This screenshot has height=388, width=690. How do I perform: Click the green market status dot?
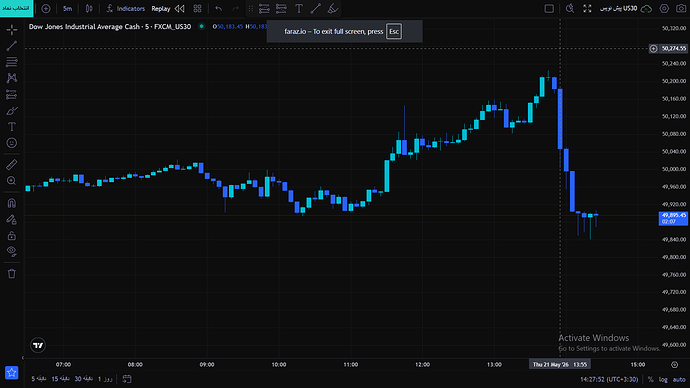click(x=202, y=26)
